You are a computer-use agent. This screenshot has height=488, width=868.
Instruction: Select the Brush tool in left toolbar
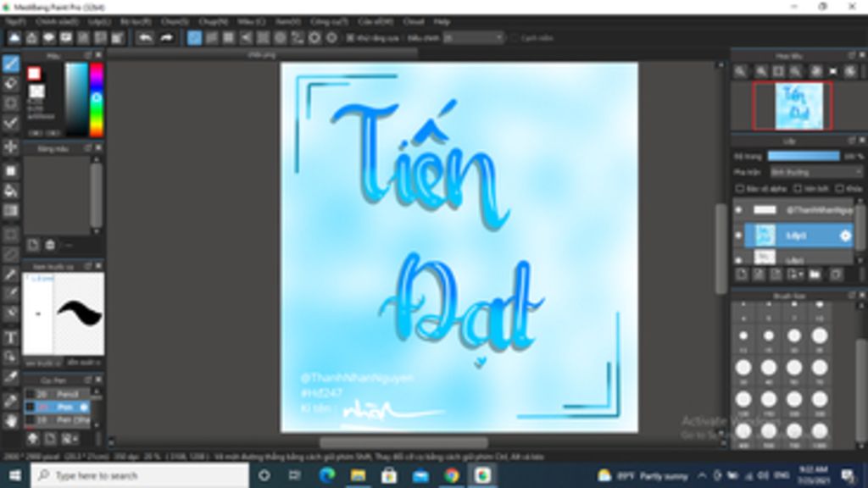coord(10,64)
